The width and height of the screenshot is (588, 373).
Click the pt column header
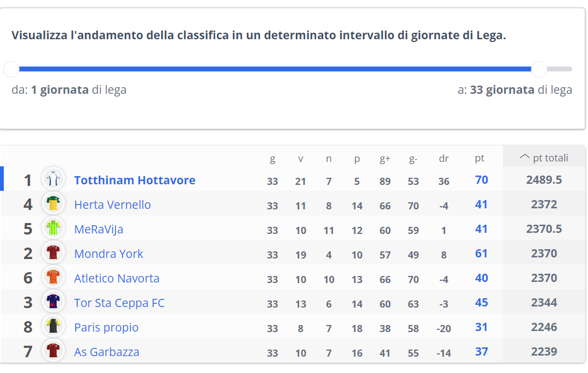tap(479, 158)
